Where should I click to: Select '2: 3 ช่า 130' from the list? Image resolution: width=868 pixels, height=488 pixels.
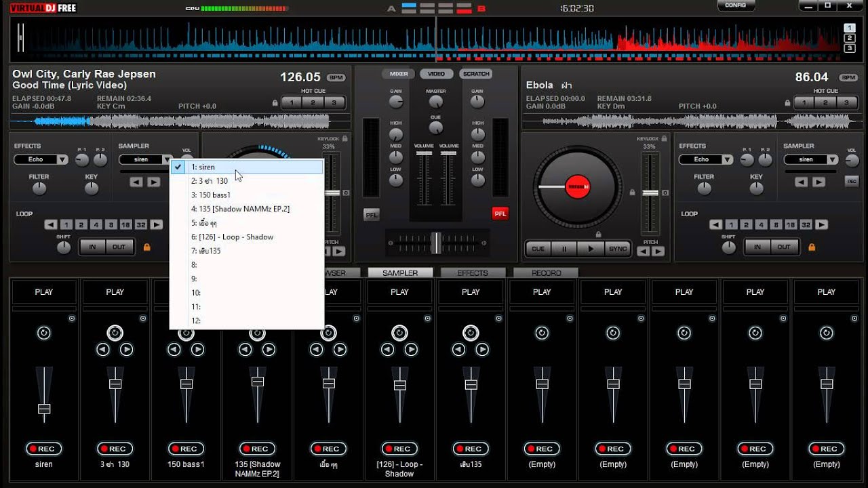coord(247,181)
